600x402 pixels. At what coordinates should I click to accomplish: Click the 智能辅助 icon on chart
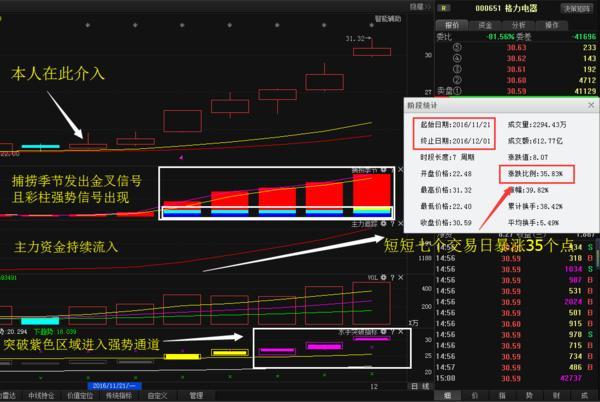[x=391, y=17]
